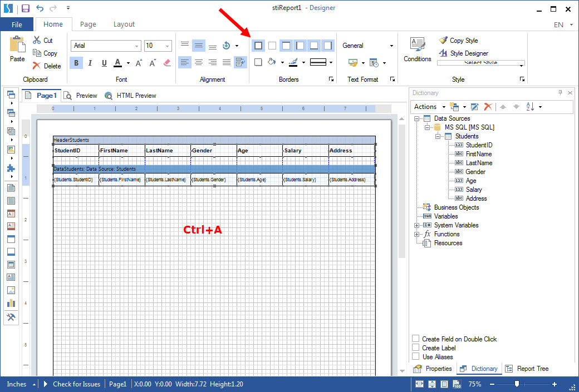Click the Undo arrow in the title bar
Viewport: 579px width, 392px height.
(x=40, y=8)
